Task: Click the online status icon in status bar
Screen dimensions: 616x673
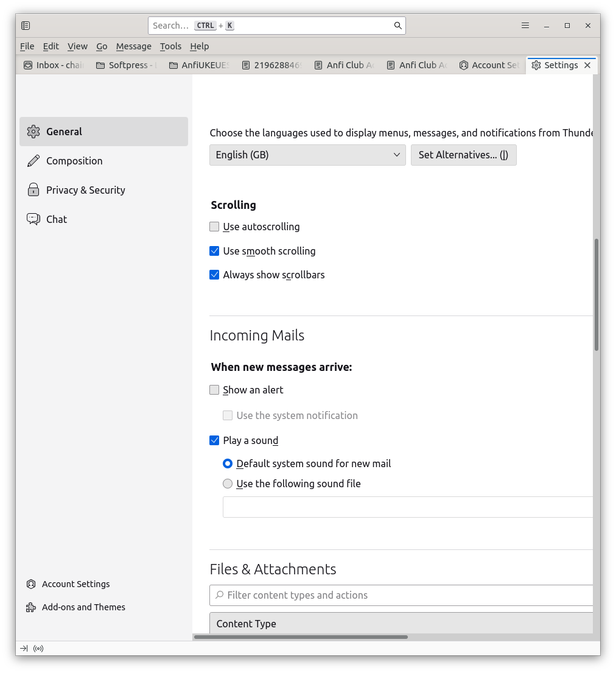Action: coord(38,649)
